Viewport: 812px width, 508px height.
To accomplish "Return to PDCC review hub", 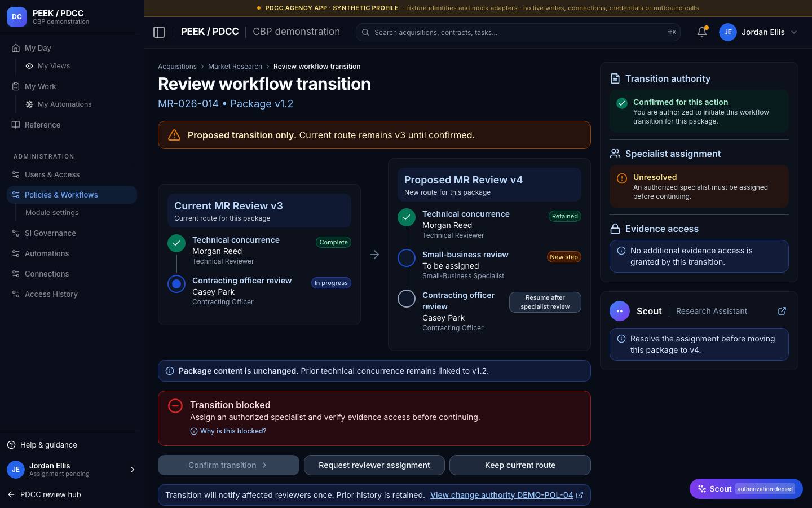I will (45, 494).
